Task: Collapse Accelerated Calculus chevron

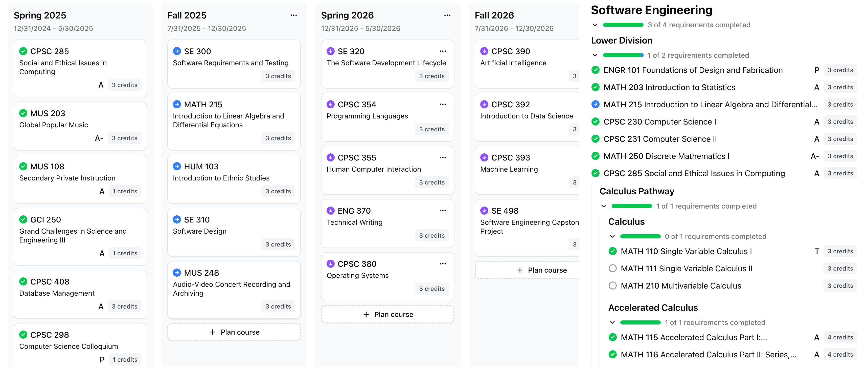Action: click(x=612, y=322)
